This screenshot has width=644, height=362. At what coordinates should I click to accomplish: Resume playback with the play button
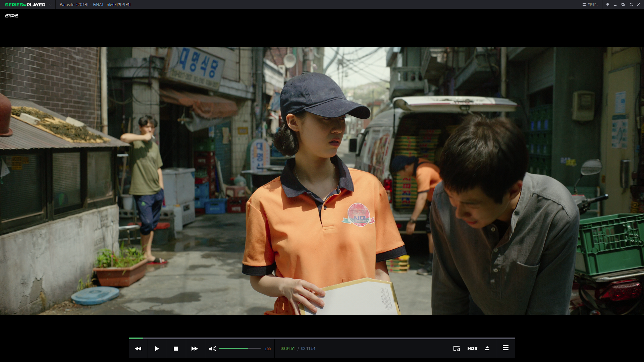157,349
